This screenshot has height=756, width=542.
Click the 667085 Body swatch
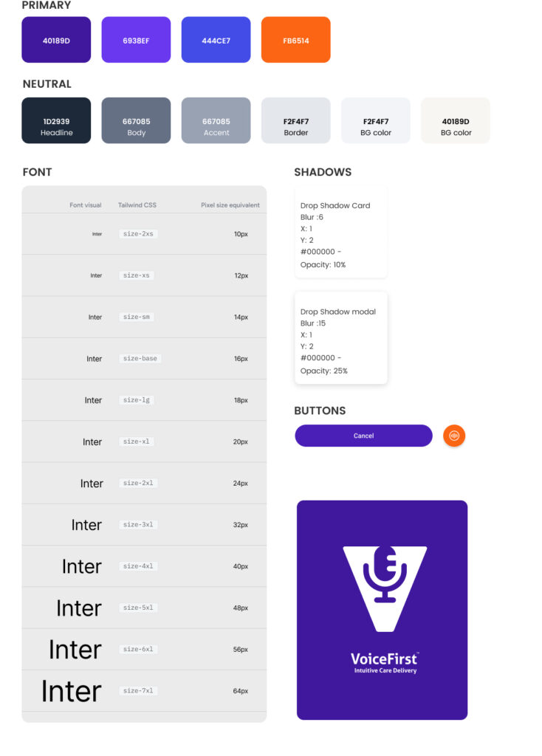coord(136,120)
